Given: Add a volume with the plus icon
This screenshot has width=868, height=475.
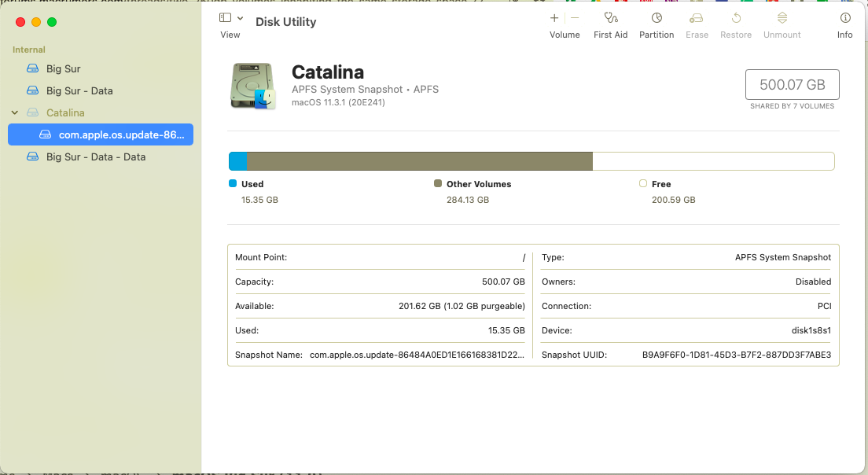Looking at the screenshot, I should click(554, 18).
